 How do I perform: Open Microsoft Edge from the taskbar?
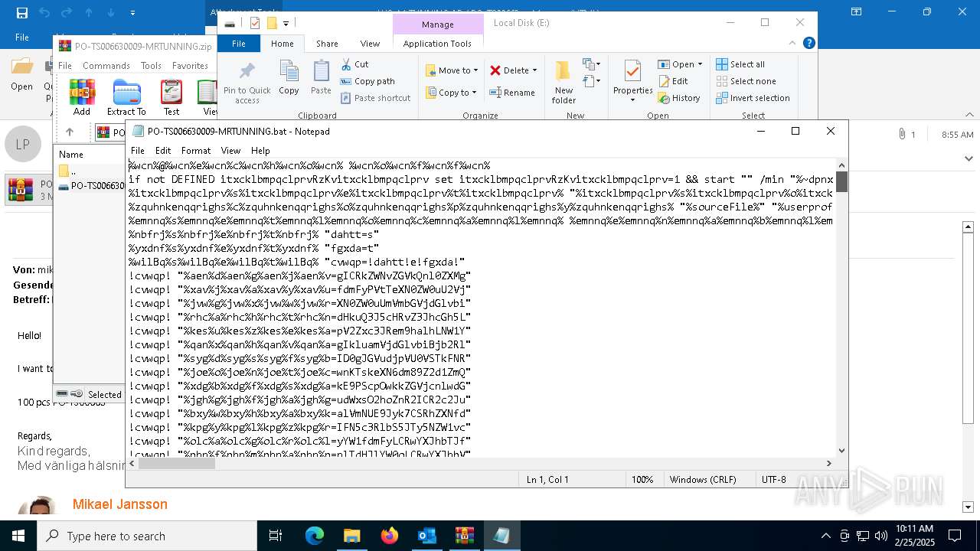[315, 536]
